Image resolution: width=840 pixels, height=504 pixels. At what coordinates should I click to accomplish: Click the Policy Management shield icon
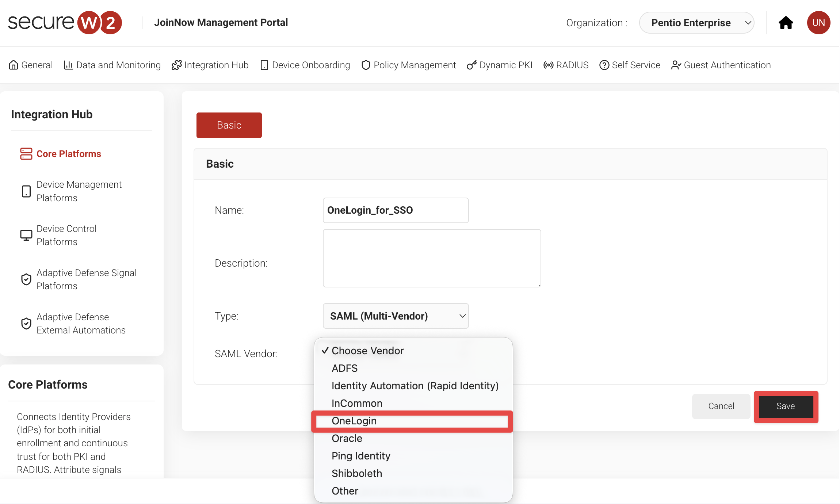tap(366, 65)
